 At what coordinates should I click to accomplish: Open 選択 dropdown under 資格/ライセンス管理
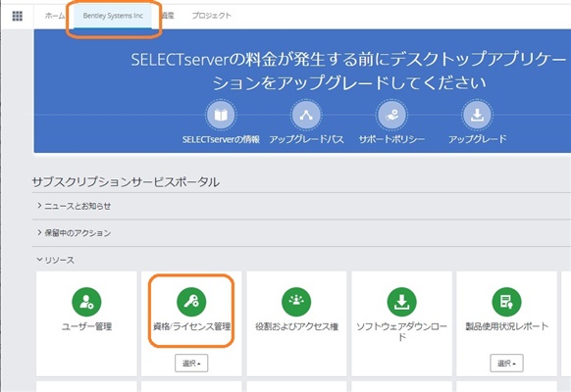191,363
